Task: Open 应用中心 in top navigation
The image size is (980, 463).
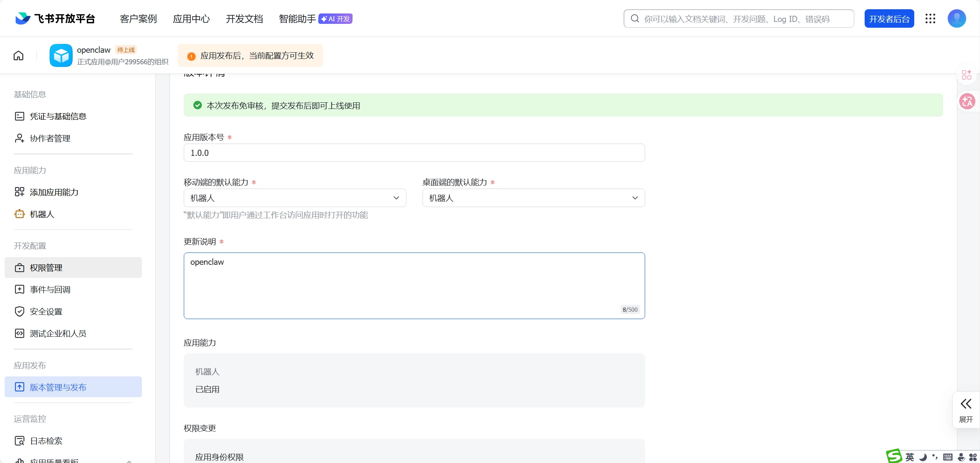Action: (191, 18)
